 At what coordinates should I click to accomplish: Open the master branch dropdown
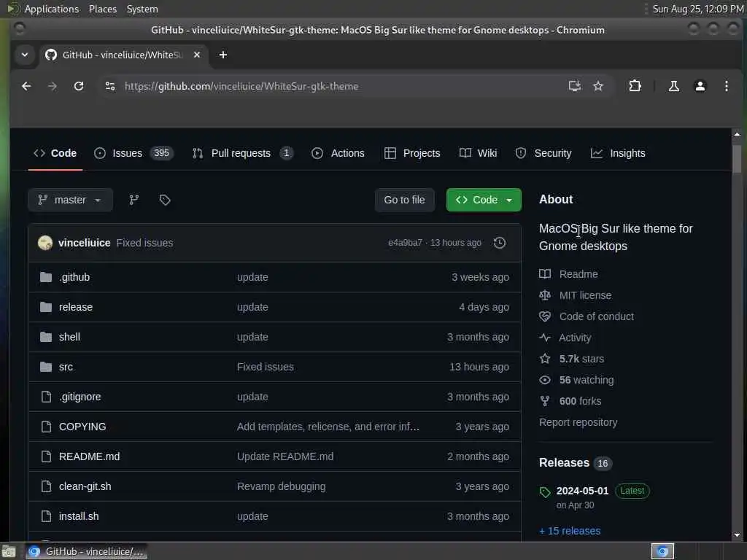tap(70, 200)
